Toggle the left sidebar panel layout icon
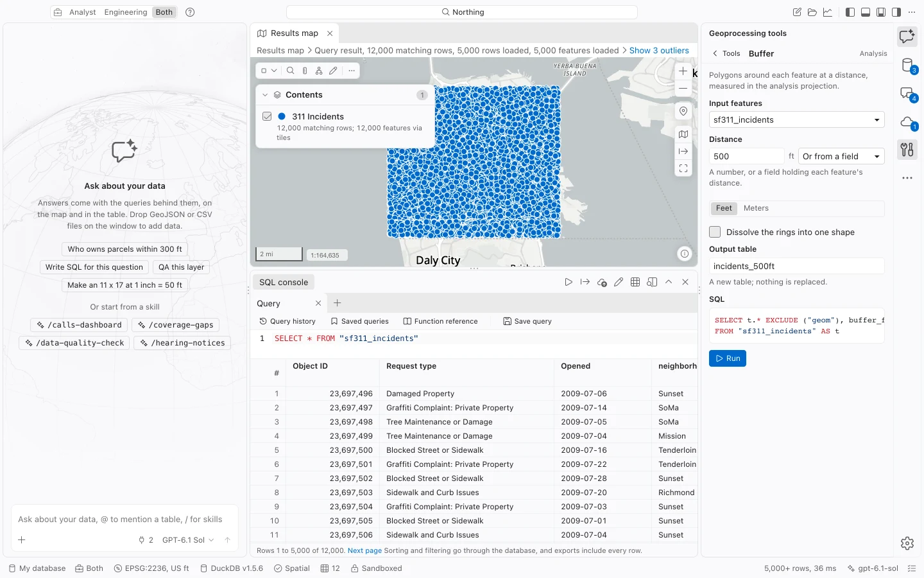The height and width of the screenshot is (578, 924). pyautogui.click(x=850, y=12)
